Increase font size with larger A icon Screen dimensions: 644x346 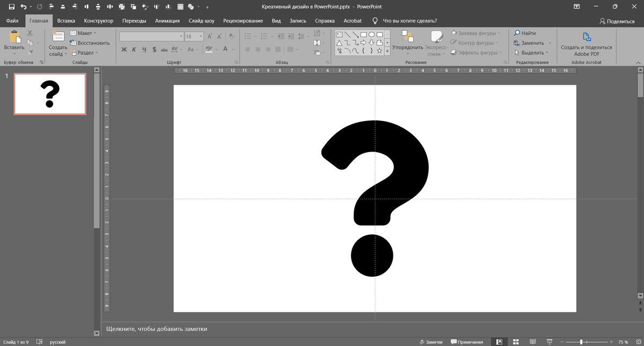click(x=210, y=37)
